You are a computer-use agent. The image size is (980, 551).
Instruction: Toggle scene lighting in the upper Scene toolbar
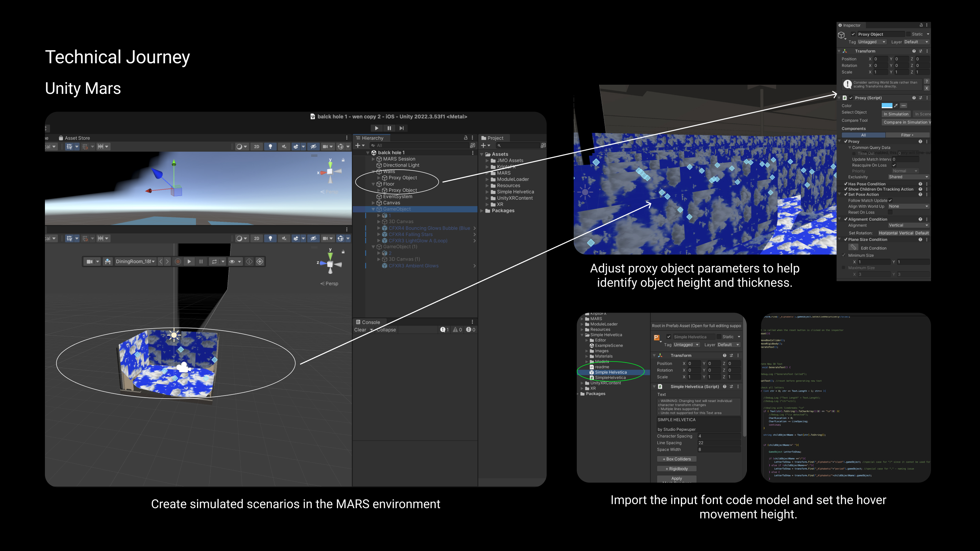pos(270,146)
